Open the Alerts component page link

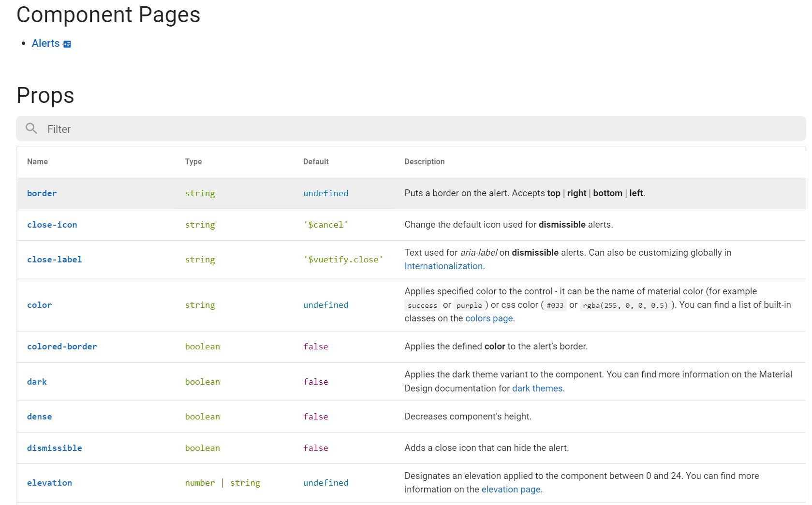(45, 43)
